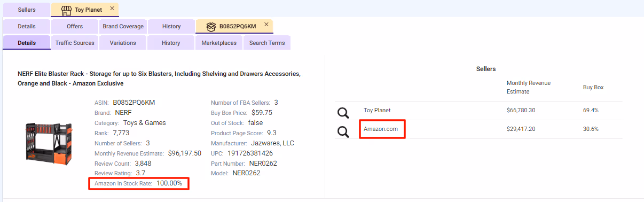The width and height of the screenshot is (644, 202).
Task: Click Amazon.com's Buy Box share 30.6%
Action: click(x=591, y=129)
